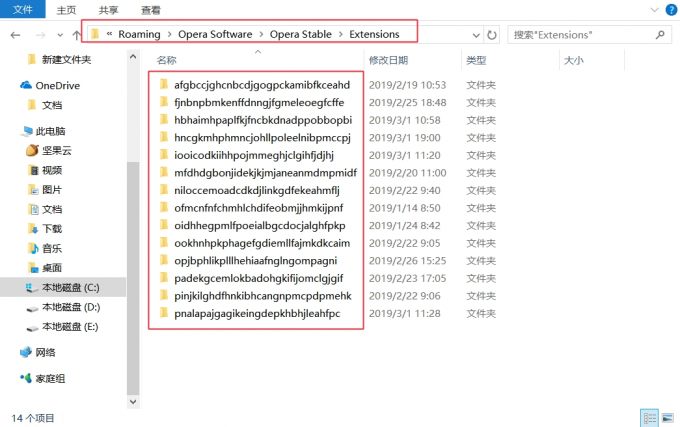Sort by the 大小 column header
The height and width of the screenshot is (427, 680).
tap(573, 60)
